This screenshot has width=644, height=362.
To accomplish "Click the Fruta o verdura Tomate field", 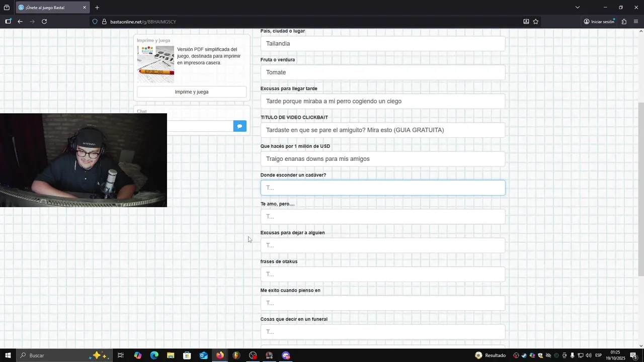I will point(383,72).
